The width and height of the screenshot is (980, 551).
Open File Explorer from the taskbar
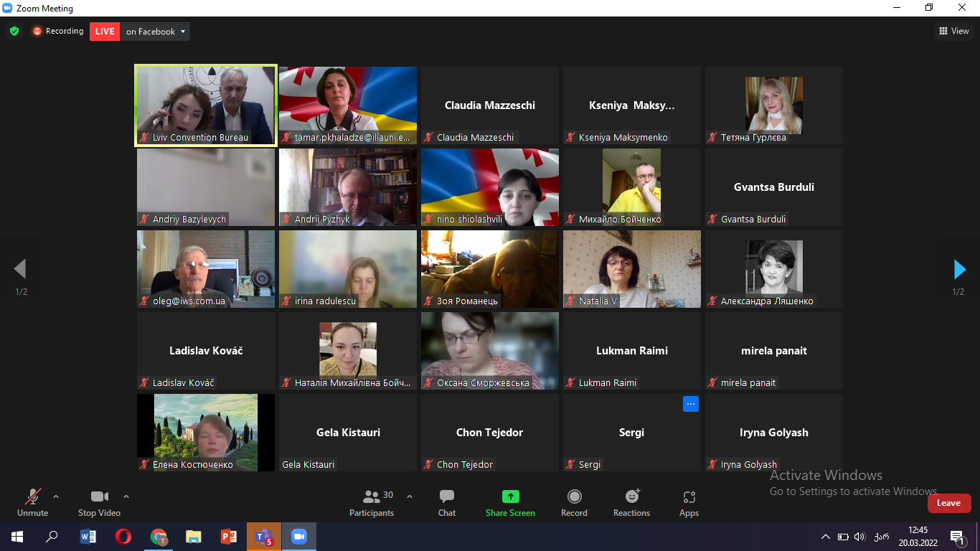click(x=194, y=537)
